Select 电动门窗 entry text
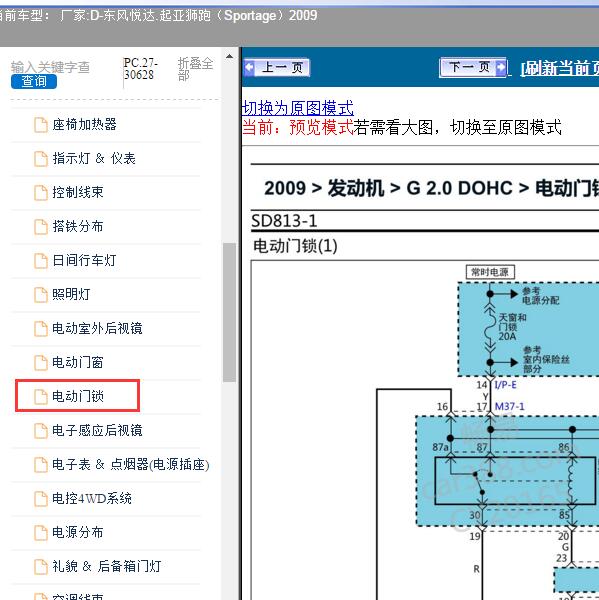This screenshot has height=600, width=599. [x=78, y=362]
